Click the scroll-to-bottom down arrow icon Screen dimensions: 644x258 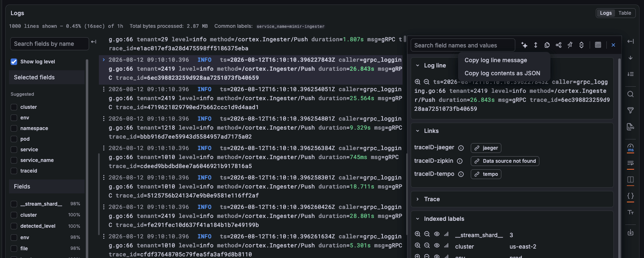631,58
